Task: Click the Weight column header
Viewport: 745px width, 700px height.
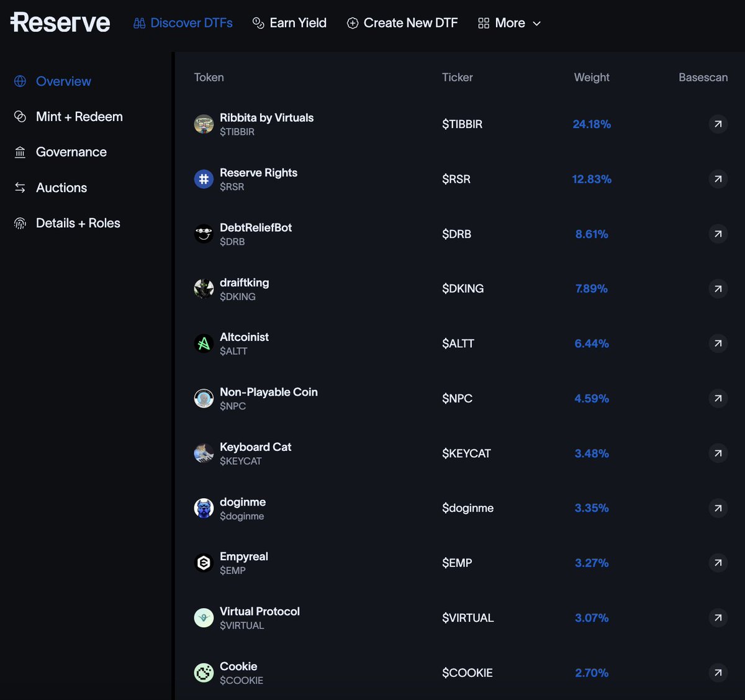Action: [592, 78]
